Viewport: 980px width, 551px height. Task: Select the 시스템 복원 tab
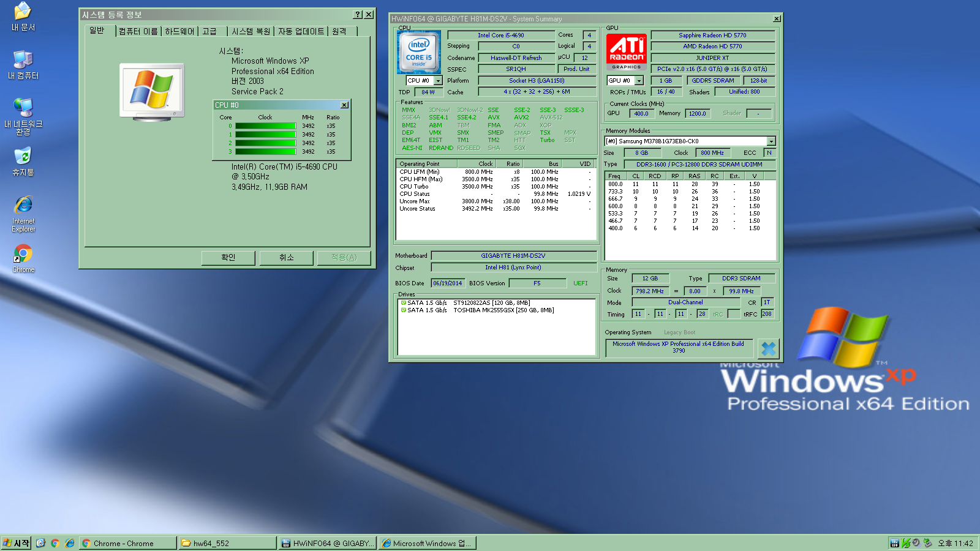pos(251,31)
